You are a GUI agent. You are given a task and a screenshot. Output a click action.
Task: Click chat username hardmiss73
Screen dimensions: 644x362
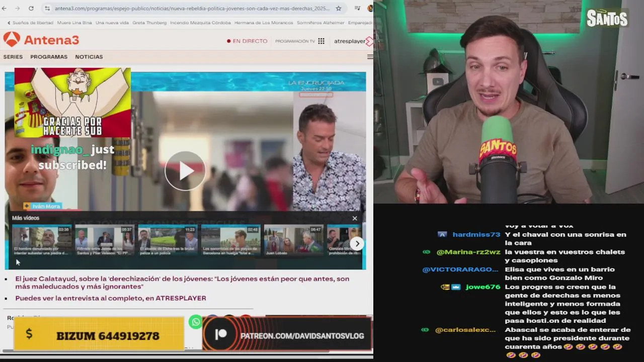(x=476, y=235)
